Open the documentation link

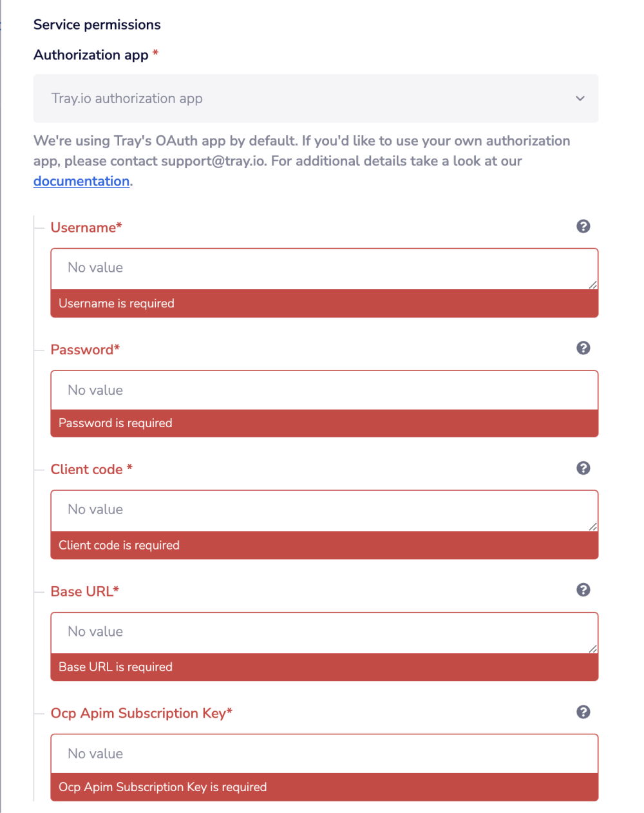(81, 181)
